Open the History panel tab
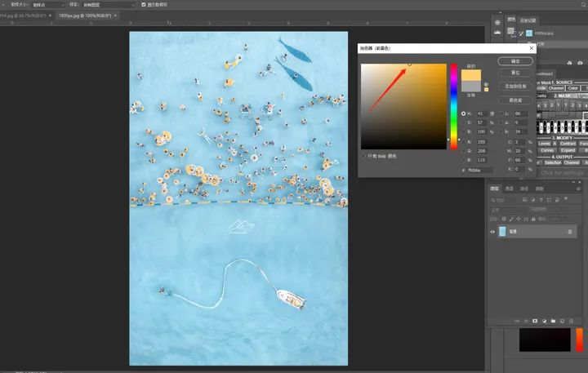Screen dimensions: 588x373 coord(528,20)
